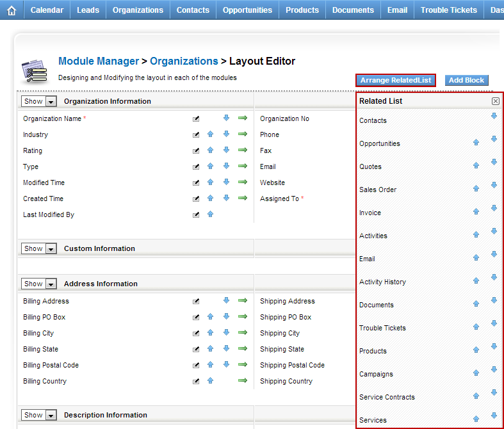Viewport: 504px width, 429px height.
Task: Click the Arrange RelatedList button
Action: click(396, 80)
